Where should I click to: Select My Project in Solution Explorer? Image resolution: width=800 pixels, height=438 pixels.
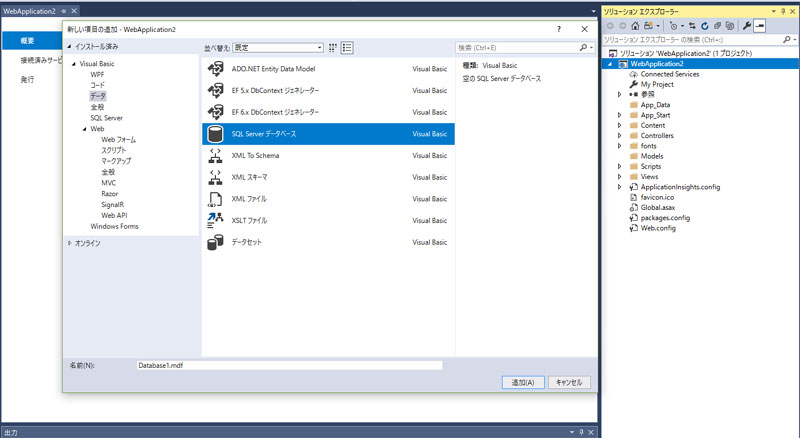tap(657, 84)
